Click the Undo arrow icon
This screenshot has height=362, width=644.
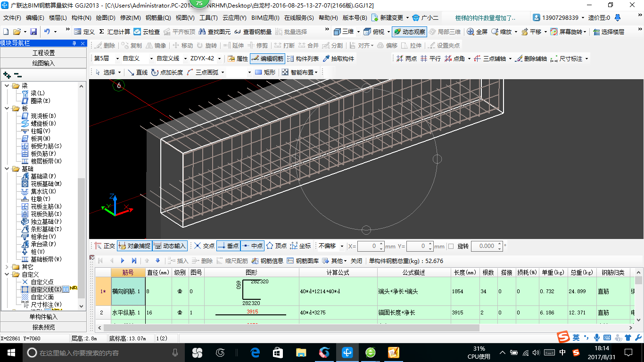coord(47,32)
